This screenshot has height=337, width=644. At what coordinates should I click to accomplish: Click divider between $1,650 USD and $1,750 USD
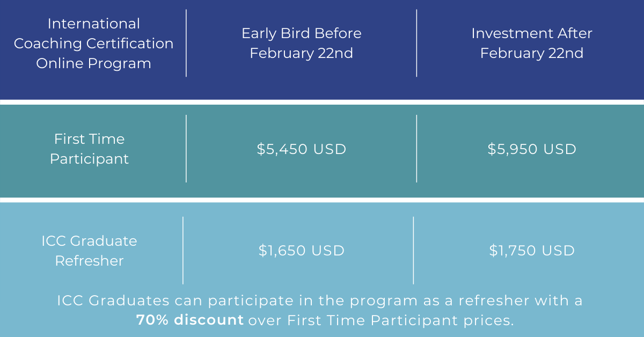(x=413, y=251)
